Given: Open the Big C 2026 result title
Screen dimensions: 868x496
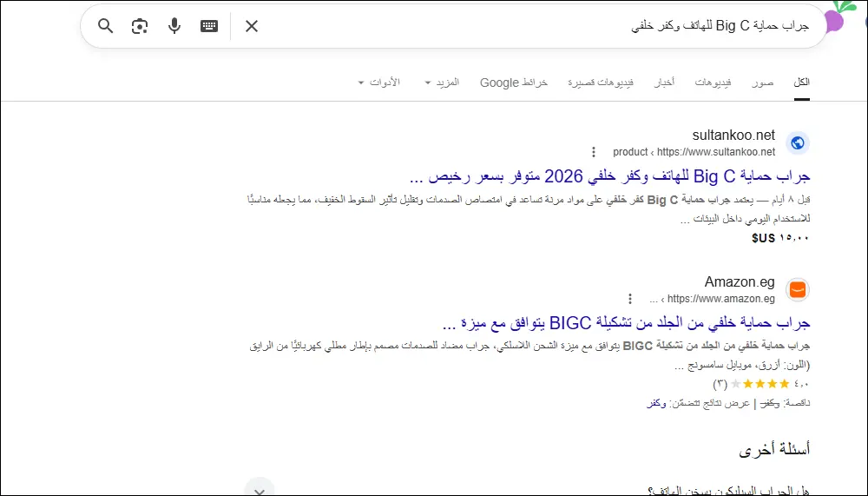Looking at the screenshot, I should tap(609, 176).
